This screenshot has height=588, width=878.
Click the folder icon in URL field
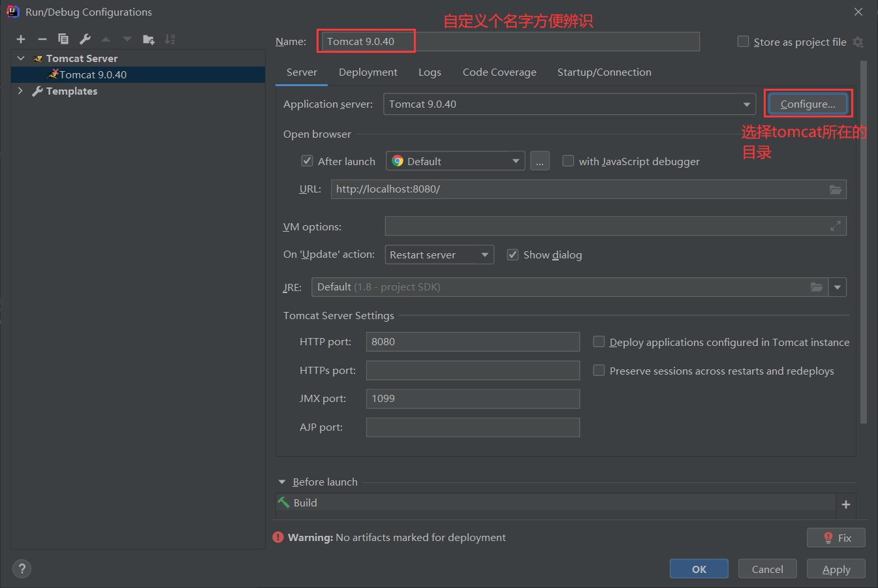coord(835,189)
